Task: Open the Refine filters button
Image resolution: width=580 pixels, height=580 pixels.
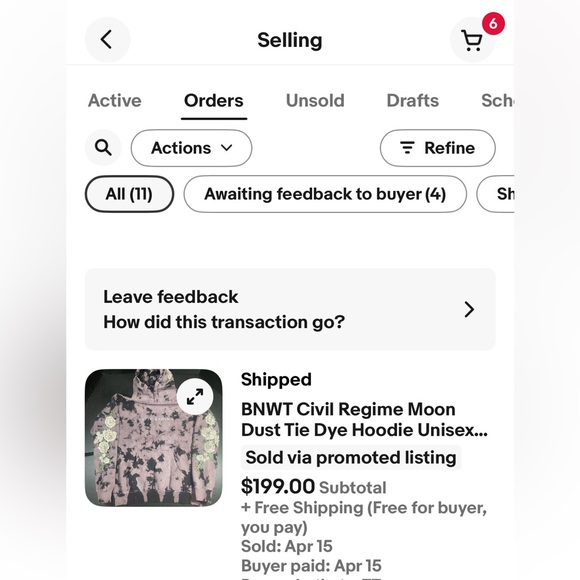Action: [x=438, y=148]
